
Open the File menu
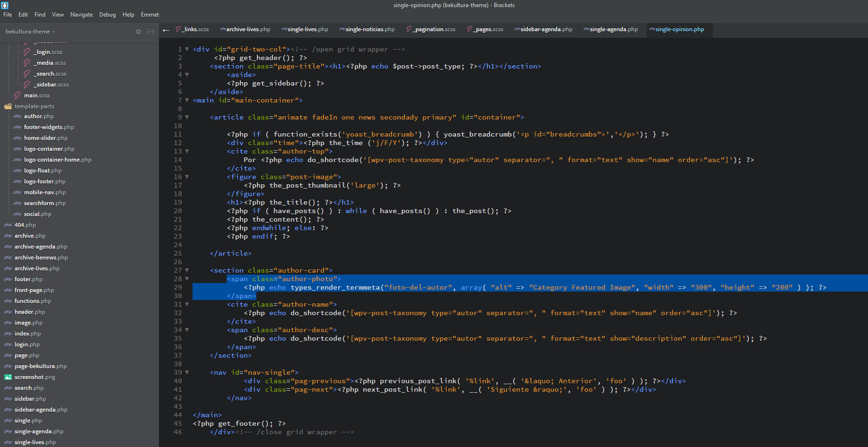8,15
